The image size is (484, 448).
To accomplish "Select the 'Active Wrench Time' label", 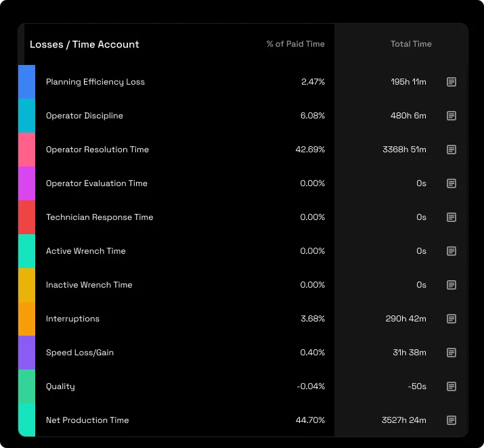I will (85, 251).
